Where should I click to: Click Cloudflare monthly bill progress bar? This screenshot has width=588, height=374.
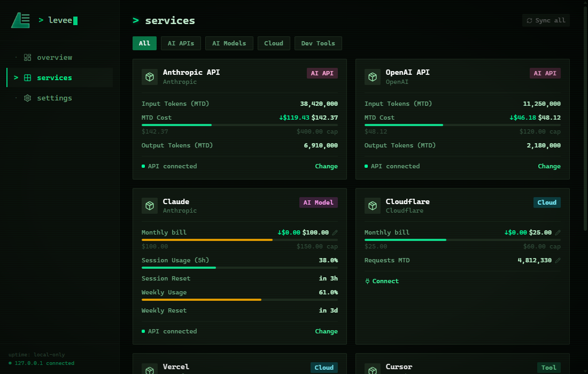[x=462, y=240]
